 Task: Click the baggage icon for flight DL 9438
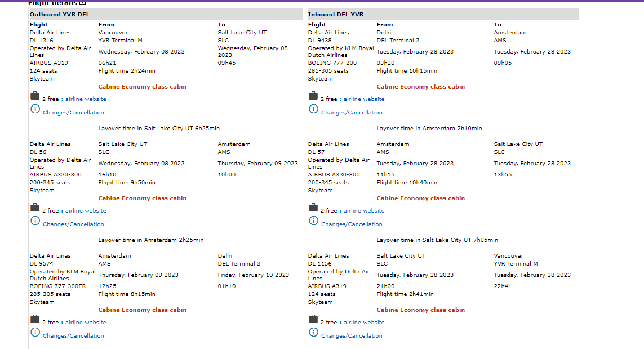point(313,96)
